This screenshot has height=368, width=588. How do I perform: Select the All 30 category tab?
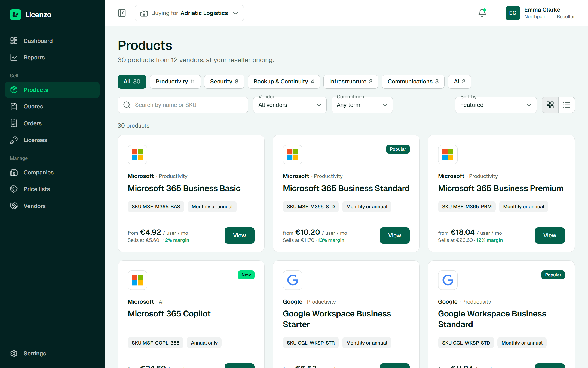tap(132, 82)
